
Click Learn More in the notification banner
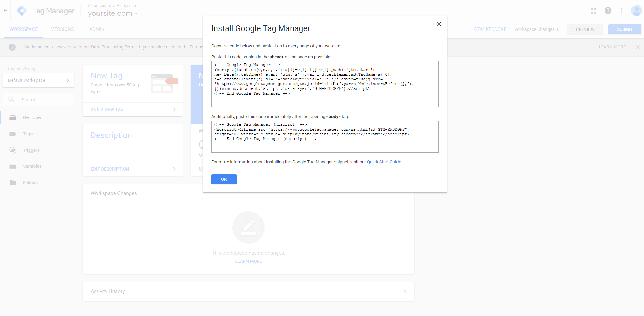pos(612,47)
